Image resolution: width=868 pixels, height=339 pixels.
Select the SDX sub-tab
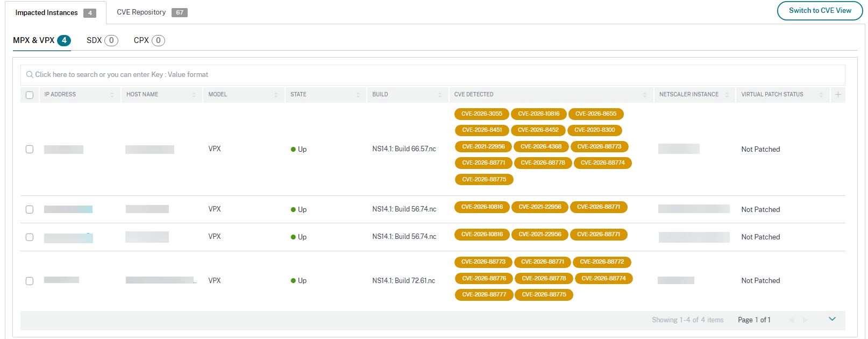102,40
